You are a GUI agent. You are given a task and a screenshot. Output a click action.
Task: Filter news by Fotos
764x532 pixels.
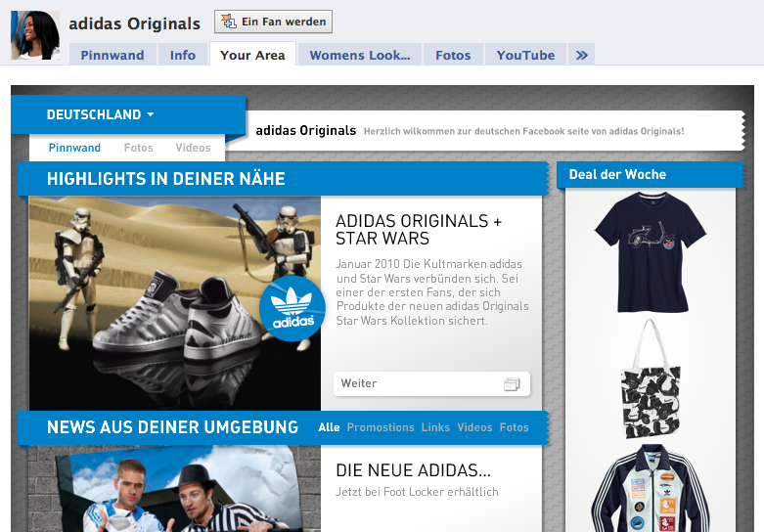pos(514,427)
